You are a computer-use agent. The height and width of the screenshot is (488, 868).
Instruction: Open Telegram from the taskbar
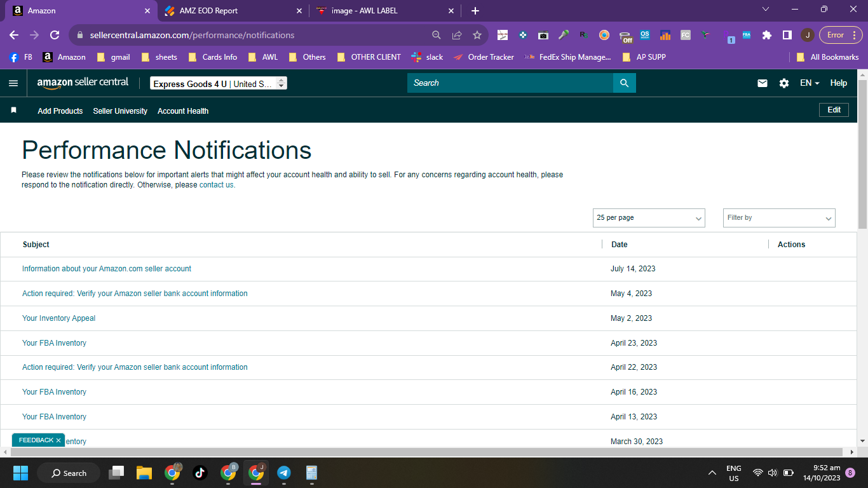(284, 473)
